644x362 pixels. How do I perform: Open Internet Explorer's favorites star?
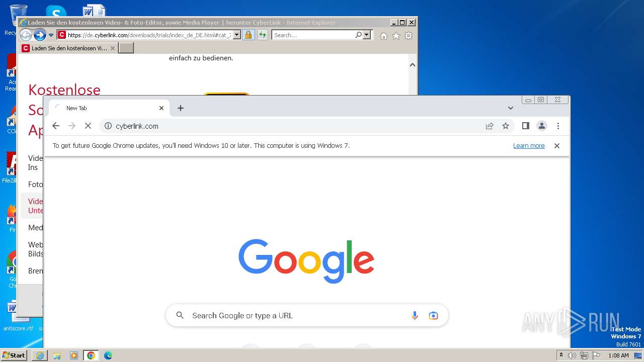(x=396, y=36)
